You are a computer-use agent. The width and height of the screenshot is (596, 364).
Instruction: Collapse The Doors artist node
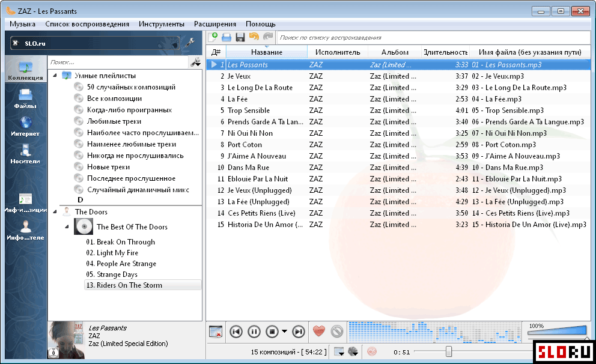coord(55,211)
